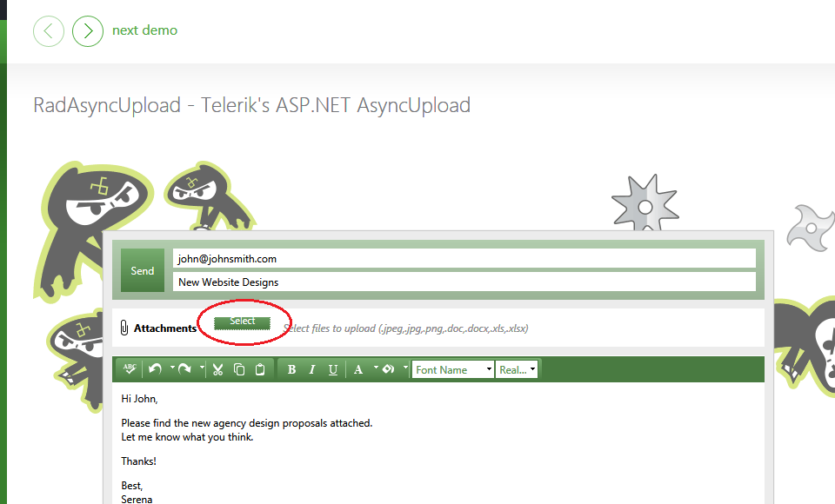Click the 'Best,' sign-off line in the email
835x504 pixels.
[x=131, y=486]
